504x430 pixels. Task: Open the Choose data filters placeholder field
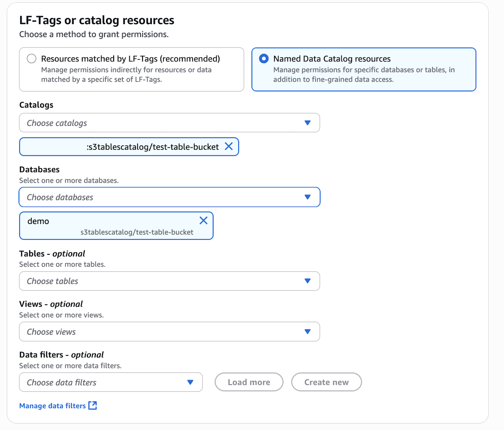62,383
